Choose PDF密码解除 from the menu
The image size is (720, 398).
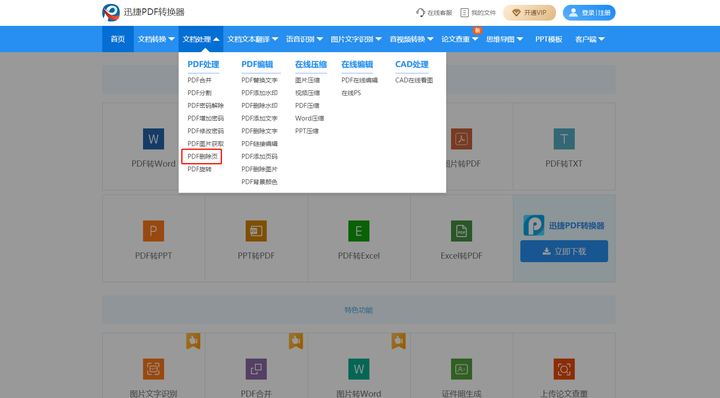pyautogui.click(x=205, y=106)
